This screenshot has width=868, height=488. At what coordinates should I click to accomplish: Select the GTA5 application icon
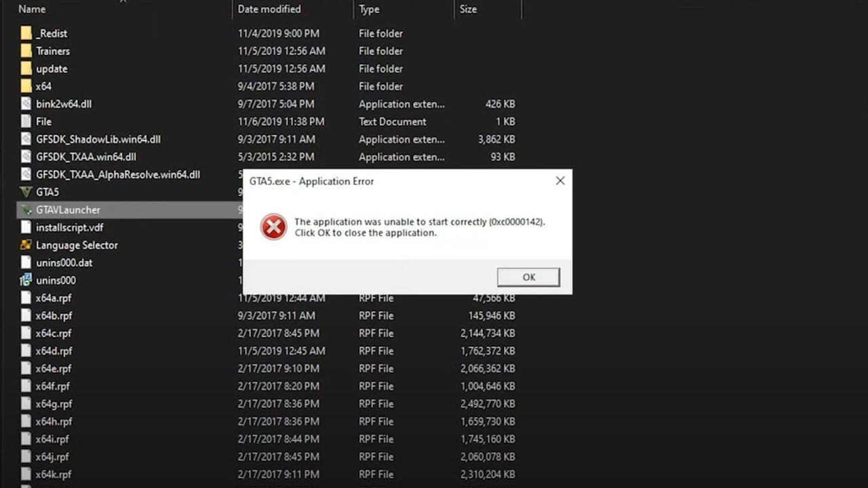pos(26,192)
